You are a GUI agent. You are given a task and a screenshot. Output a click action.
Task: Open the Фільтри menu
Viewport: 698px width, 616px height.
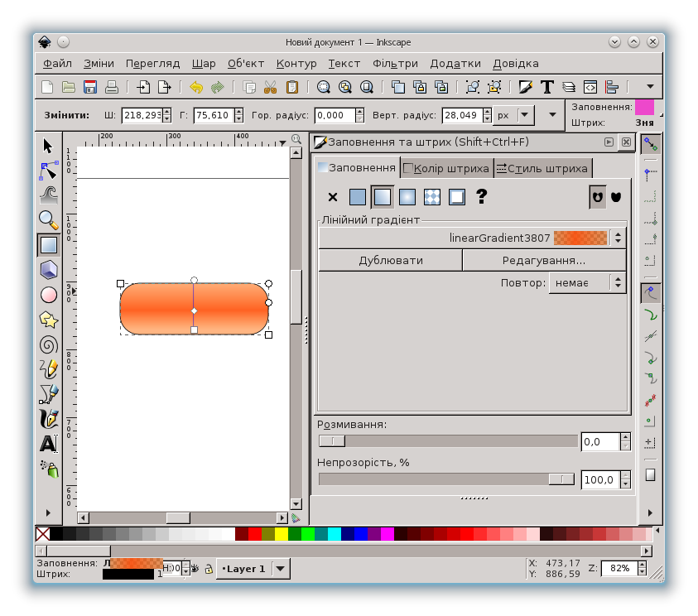pos(395,63)
